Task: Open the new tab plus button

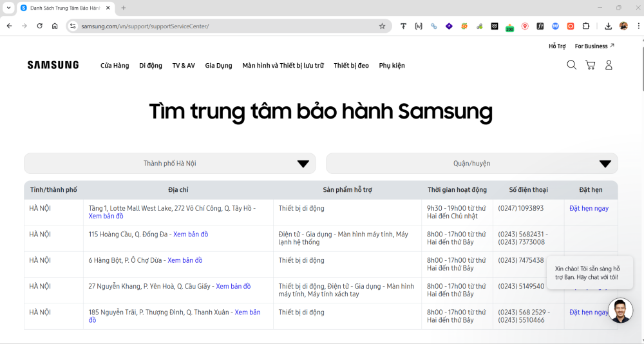Action: [124, 8]
